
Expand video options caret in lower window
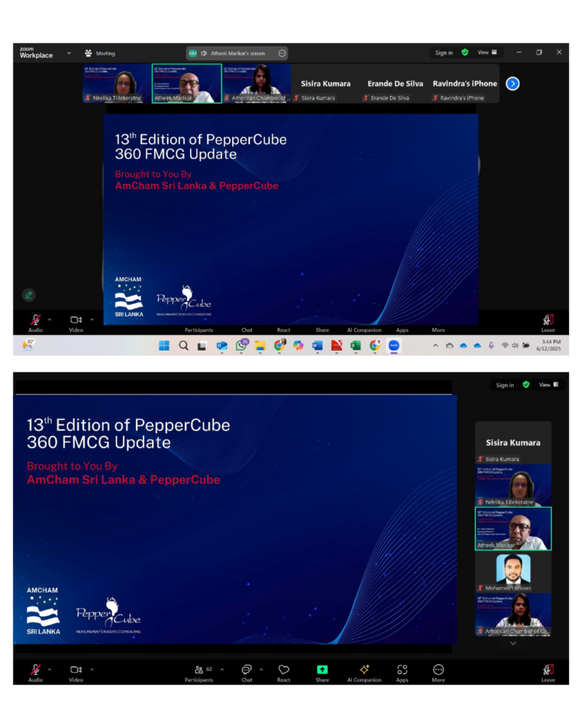92,669
